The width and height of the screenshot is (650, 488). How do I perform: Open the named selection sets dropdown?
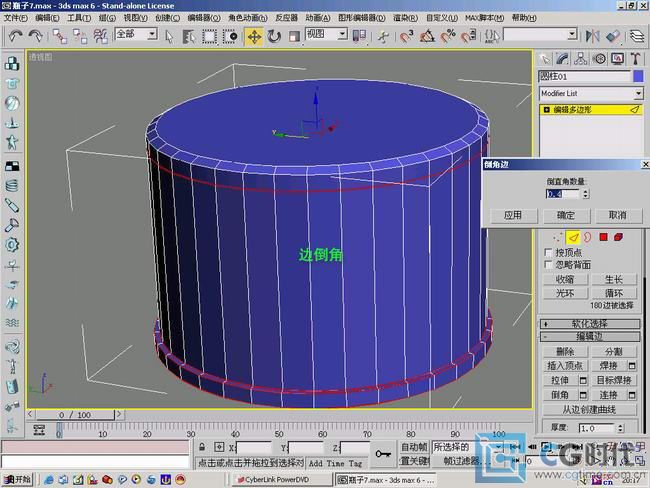[x=572, y=34]
